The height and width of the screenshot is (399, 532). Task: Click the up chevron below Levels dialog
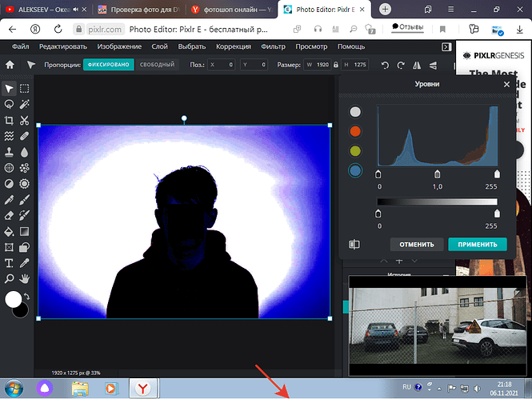384,261
